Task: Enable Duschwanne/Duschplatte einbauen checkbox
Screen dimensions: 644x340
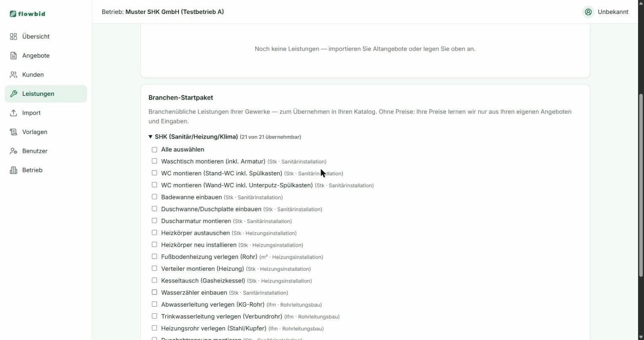Action: click(x=154, y=209)
